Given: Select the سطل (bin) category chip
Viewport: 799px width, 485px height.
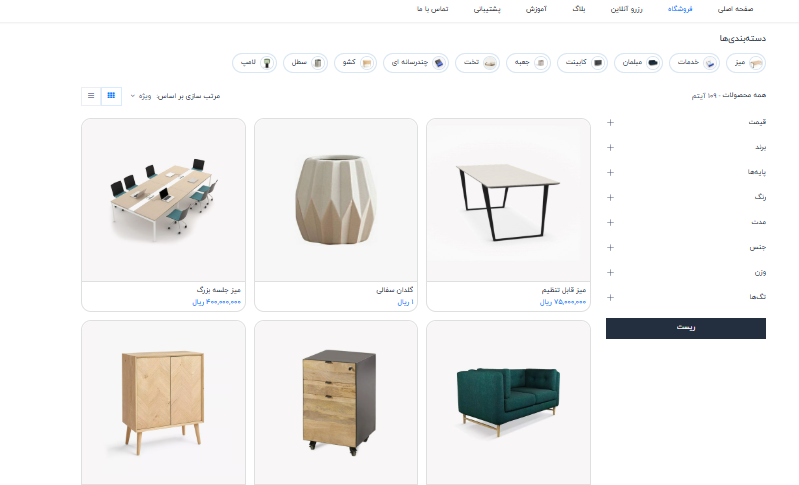Looking at the screenshot, I should click(x=305, y=63).
